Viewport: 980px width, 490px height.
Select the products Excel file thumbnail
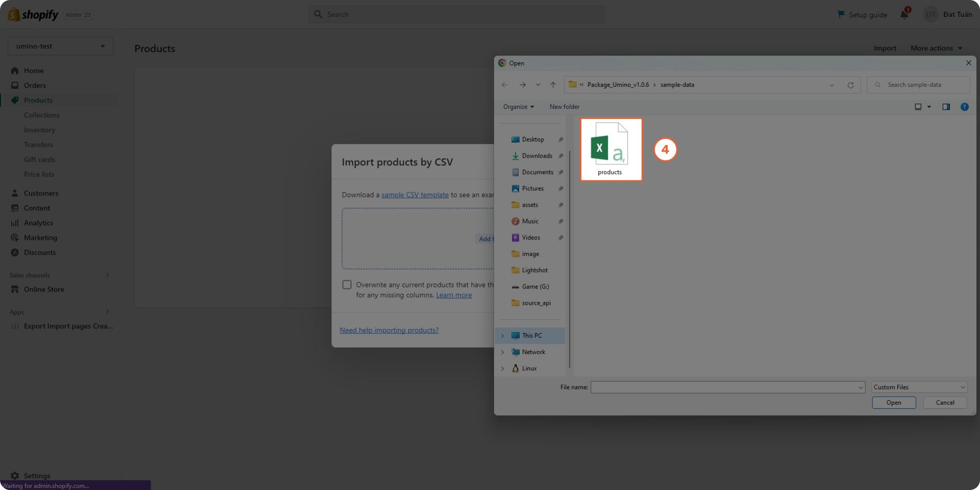coord(610,149)
